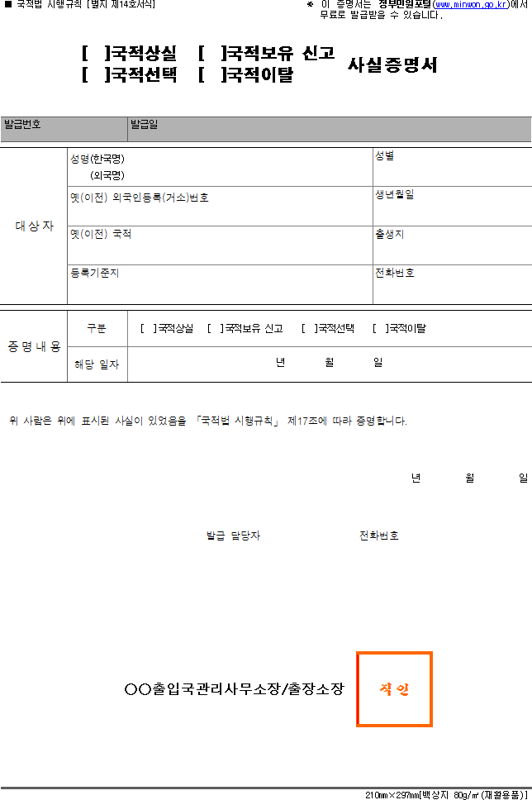
Task: Click the 정부민원포털 bold text
Action: coord(405,5)
